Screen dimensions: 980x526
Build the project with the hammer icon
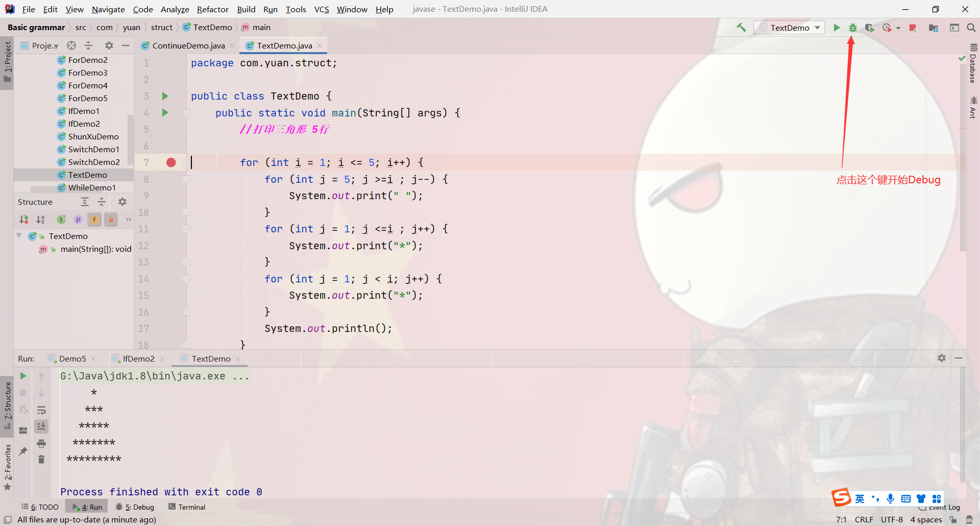pos(741,28)
